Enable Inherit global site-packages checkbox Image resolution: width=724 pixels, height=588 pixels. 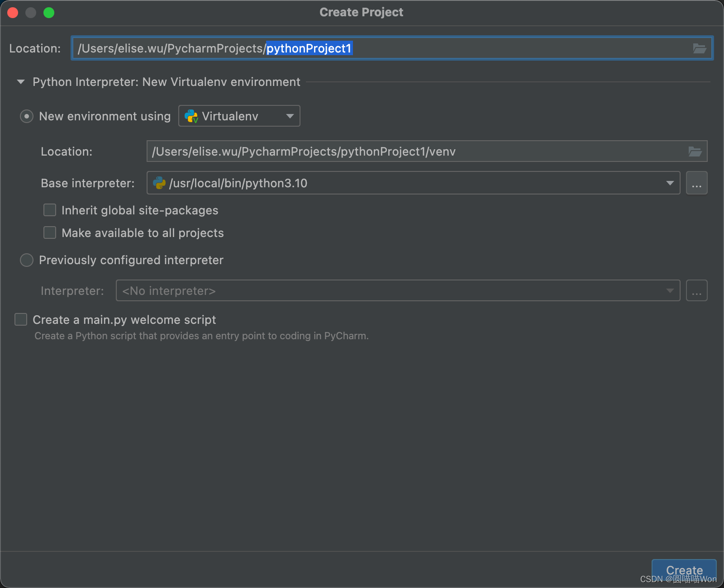click(50, 210)
